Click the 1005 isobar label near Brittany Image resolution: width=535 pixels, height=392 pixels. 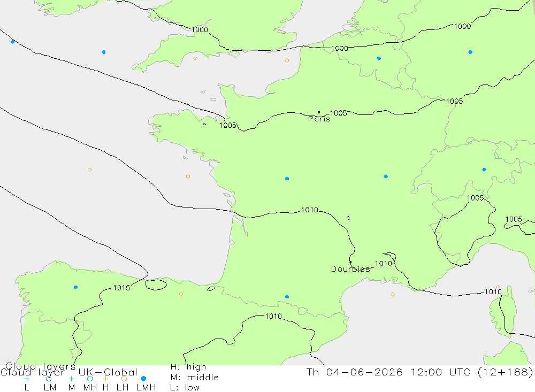point(227,125)
